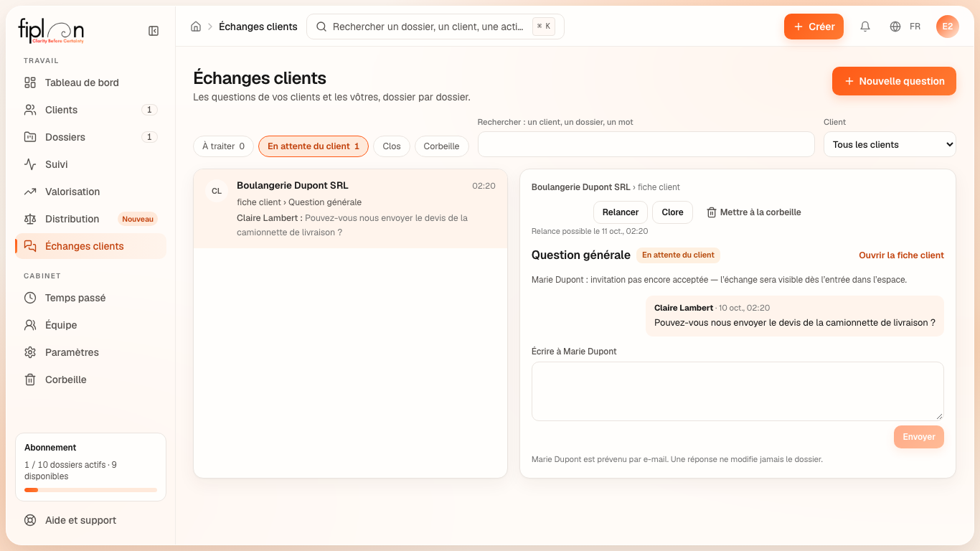Open Suivi in the sidebar

tap(90, 164)
